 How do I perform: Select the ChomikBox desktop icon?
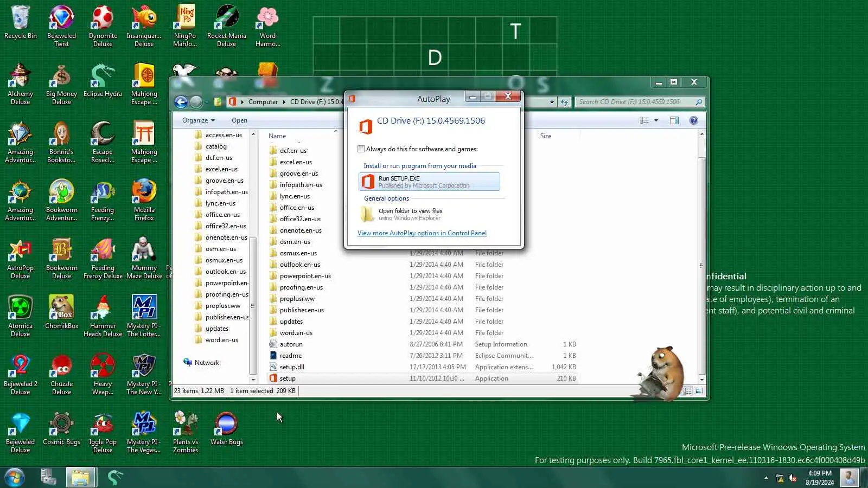[x=61, y=313]
